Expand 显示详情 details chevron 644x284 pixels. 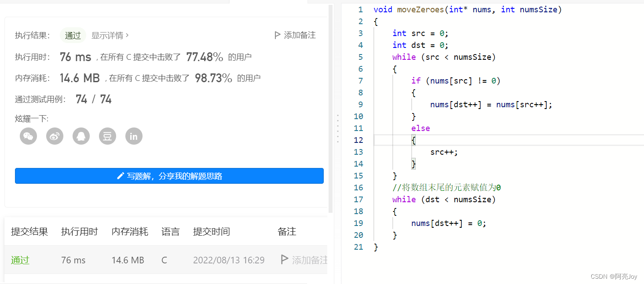(x=127, y=35)
